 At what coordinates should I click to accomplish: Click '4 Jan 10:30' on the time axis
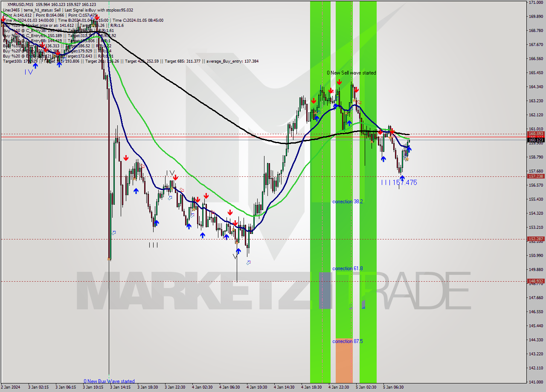click(256, 387)
